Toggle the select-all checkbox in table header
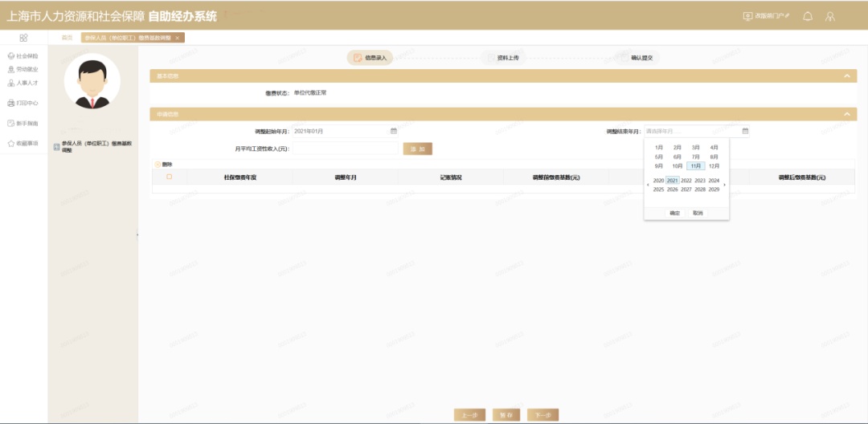 coord(170,177)
